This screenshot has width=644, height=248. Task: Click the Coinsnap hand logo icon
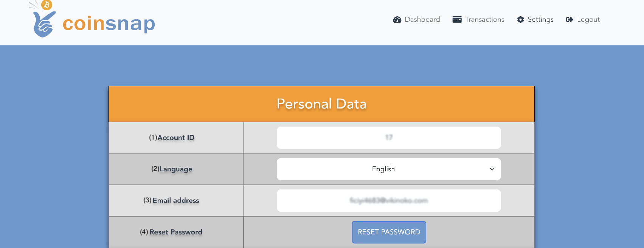(44, 24)
